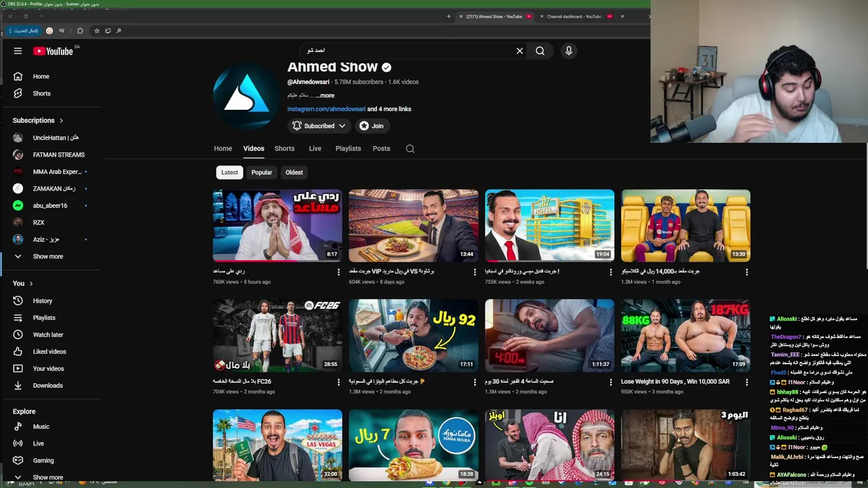Screen dimensions: 868x488
Task: Open the more-options menu for the 13:30 video
Action: (x=747, y=272)
